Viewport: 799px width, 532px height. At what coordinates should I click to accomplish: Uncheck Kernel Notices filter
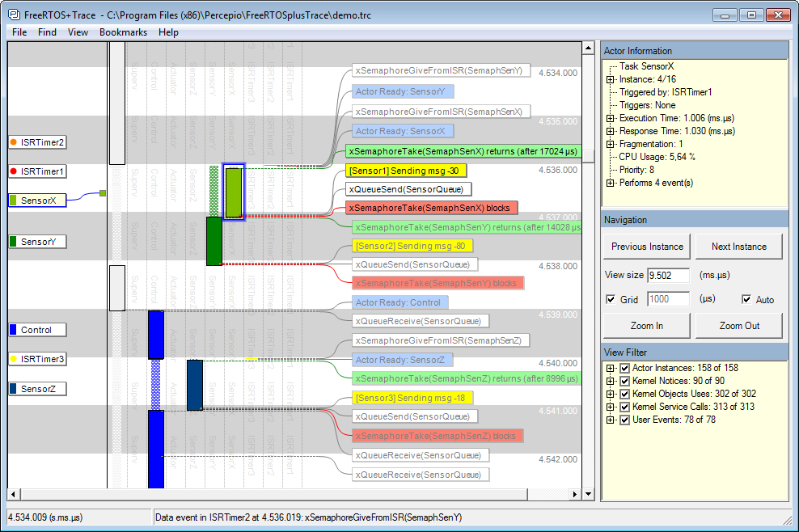(625, 381)
